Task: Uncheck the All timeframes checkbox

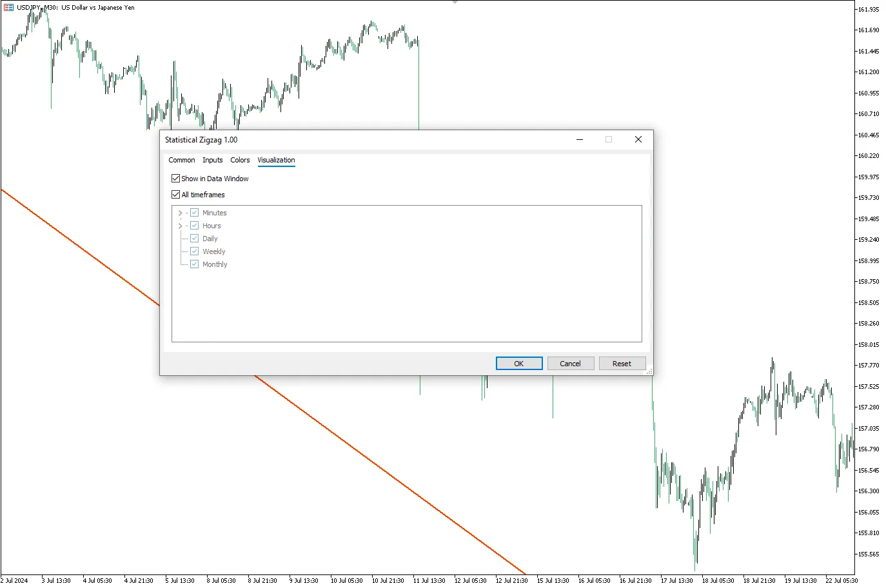Action: point(175,195)
